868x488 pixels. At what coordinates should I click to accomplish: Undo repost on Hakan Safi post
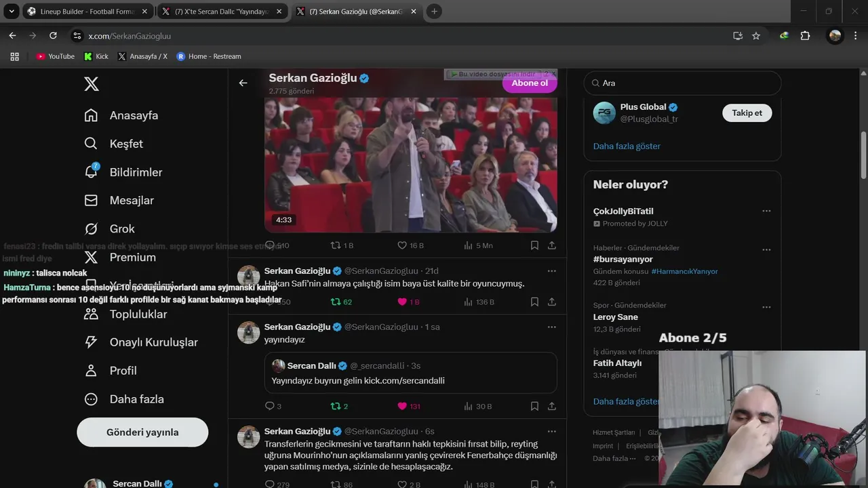[x=341, y=302]
